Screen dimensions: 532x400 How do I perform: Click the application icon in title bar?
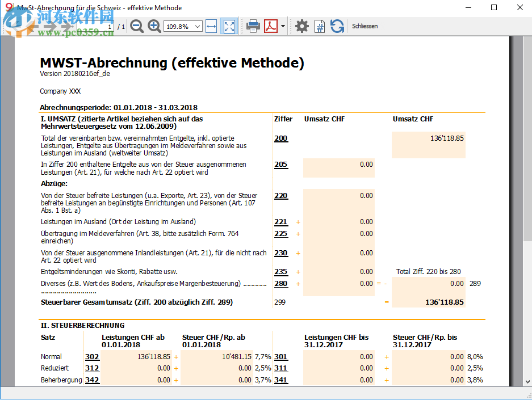9,7
